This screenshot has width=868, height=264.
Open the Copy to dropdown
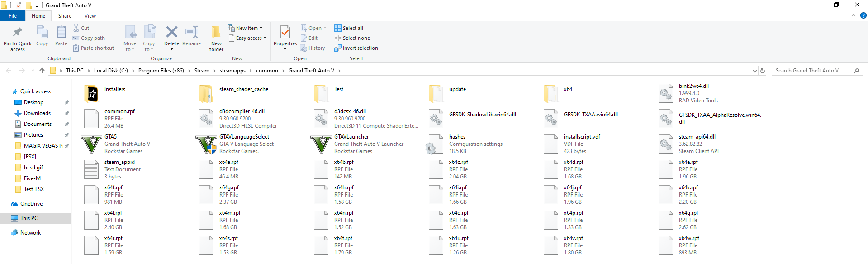[149, 38]
